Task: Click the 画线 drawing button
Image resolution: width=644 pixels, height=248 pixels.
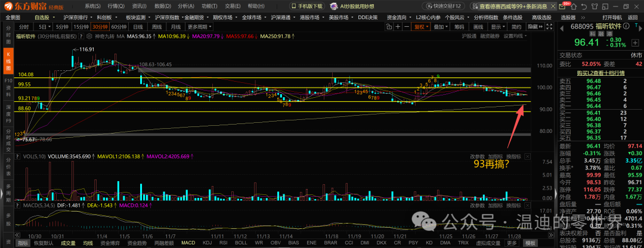Action: [478, 27]
